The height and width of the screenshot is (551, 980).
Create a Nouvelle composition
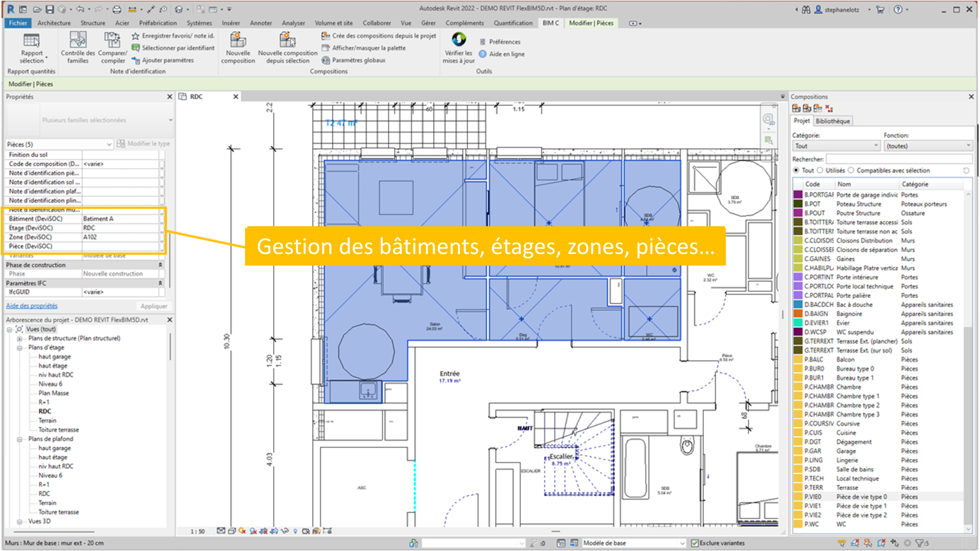(x=238, y=49)
